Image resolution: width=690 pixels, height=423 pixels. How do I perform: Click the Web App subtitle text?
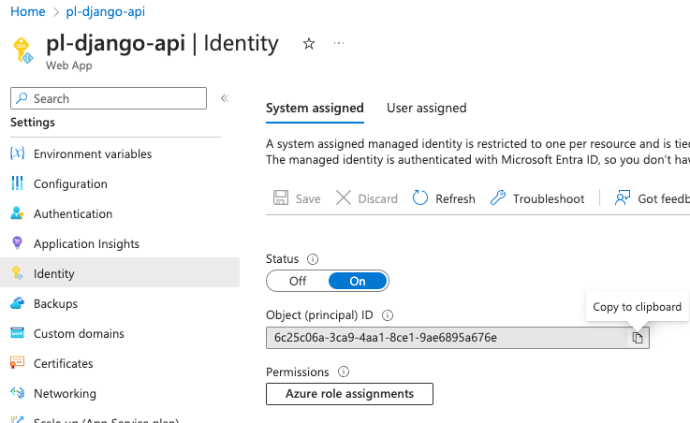[69, 66]
